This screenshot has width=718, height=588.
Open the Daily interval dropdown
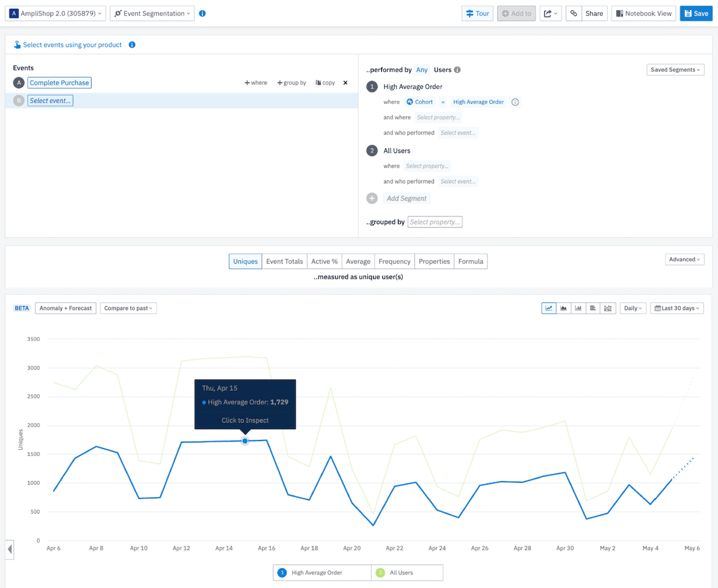point(632,308)
